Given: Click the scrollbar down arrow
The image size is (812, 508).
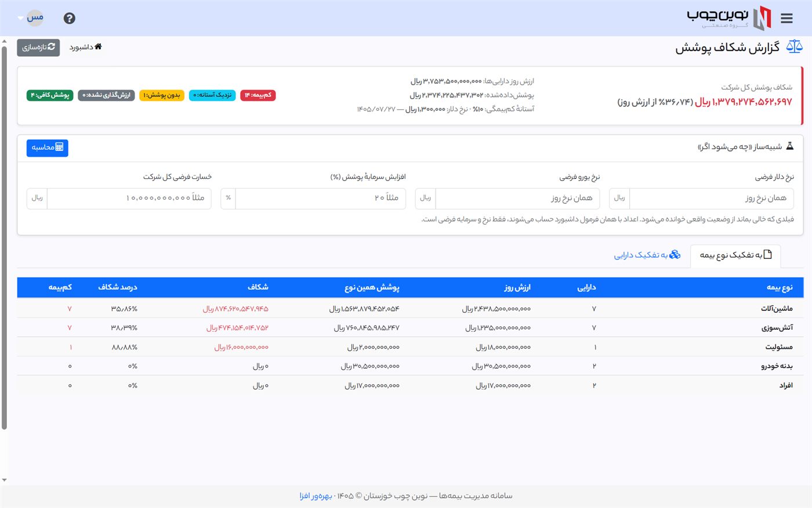Looking at the screenshot, I should (x=4, y=481).
